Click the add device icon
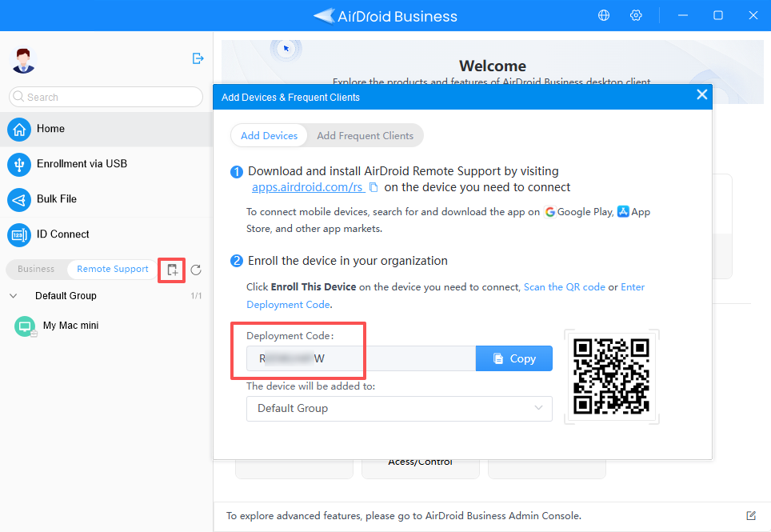The width and height of the screenshot is (771, 532). point(172,270)
